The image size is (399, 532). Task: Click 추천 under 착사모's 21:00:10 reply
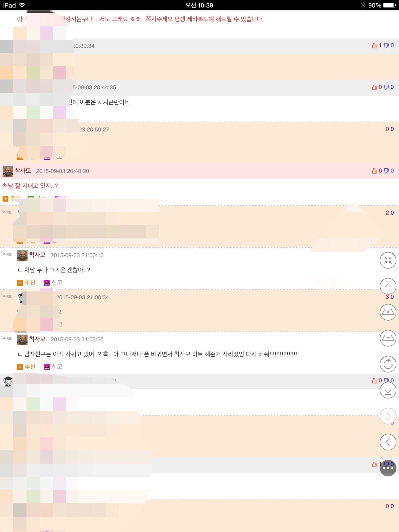coord(26,282)
